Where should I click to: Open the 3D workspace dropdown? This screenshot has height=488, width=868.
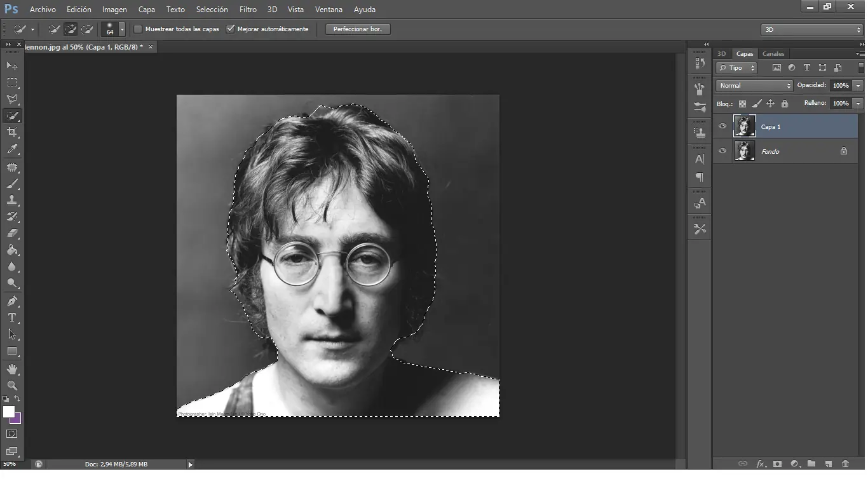(x=811, y=30)
